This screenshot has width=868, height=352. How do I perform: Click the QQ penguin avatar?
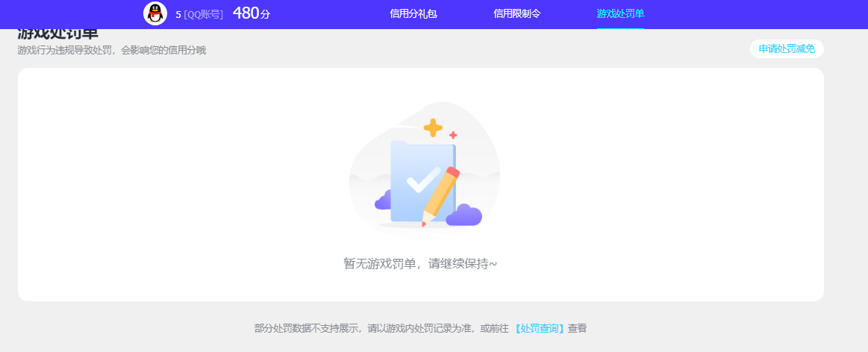pos(155,13)
